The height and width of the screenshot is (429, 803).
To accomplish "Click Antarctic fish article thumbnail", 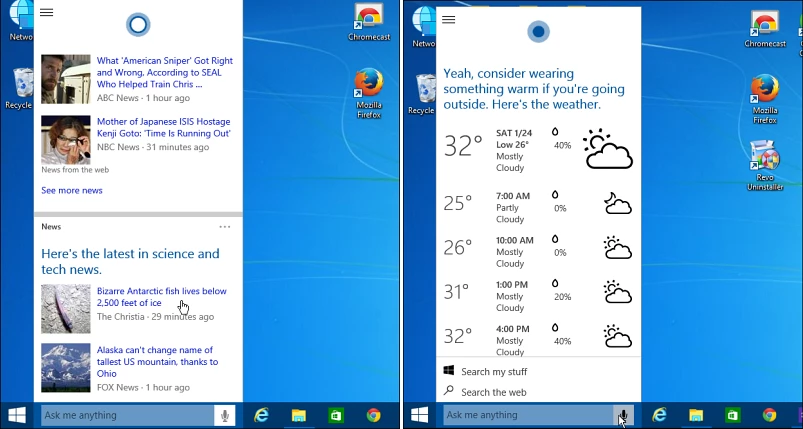I will pyautogui.click(x=66, y=309).
